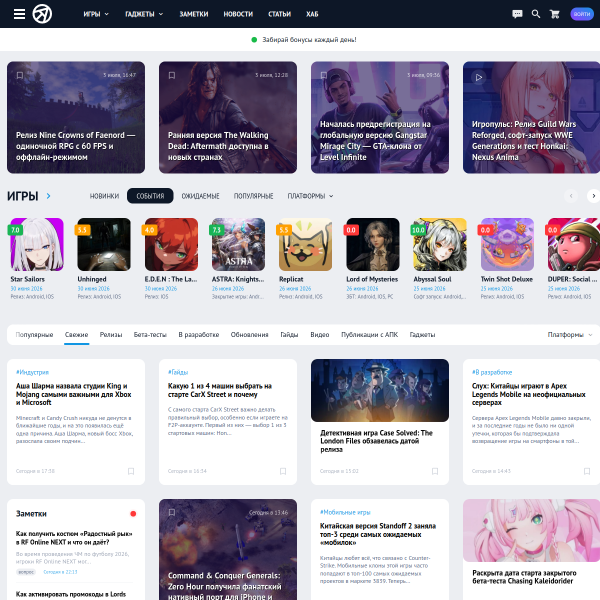Open the chat messages icon
Image resolution: width=600 pixels, height=600 pixels.
click(x=517, y=14)
